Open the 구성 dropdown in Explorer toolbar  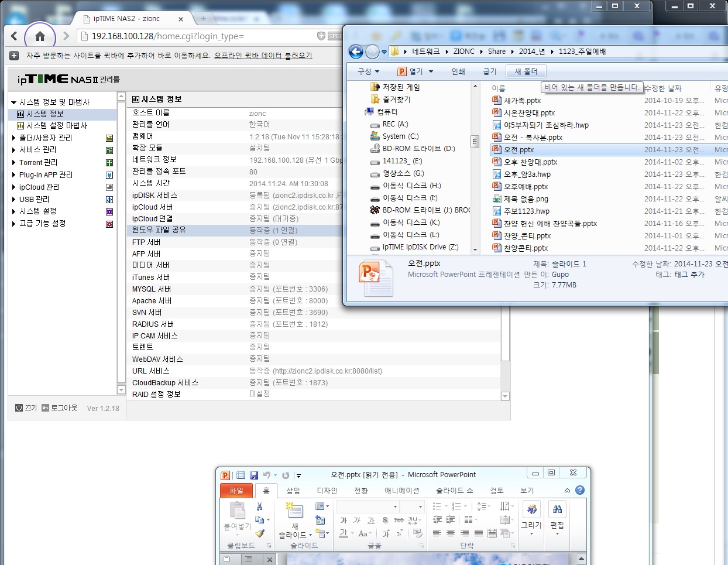point(369,71)
